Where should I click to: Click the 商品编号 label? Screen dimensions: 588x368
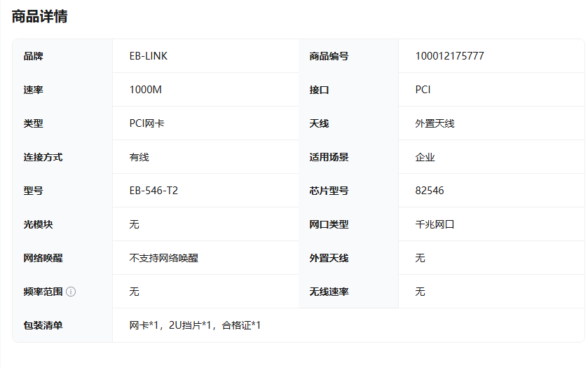tap(329, 56)
